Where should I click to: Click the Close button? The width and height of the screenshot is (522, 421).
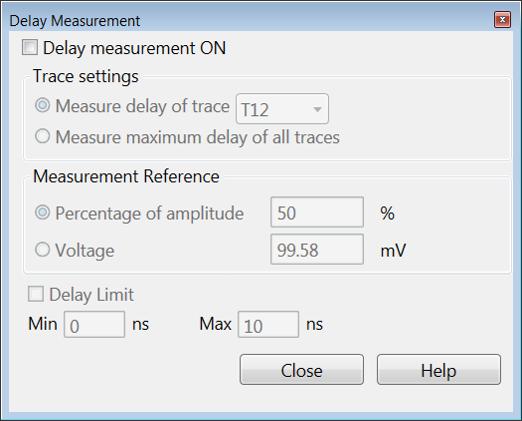point(302,370)
